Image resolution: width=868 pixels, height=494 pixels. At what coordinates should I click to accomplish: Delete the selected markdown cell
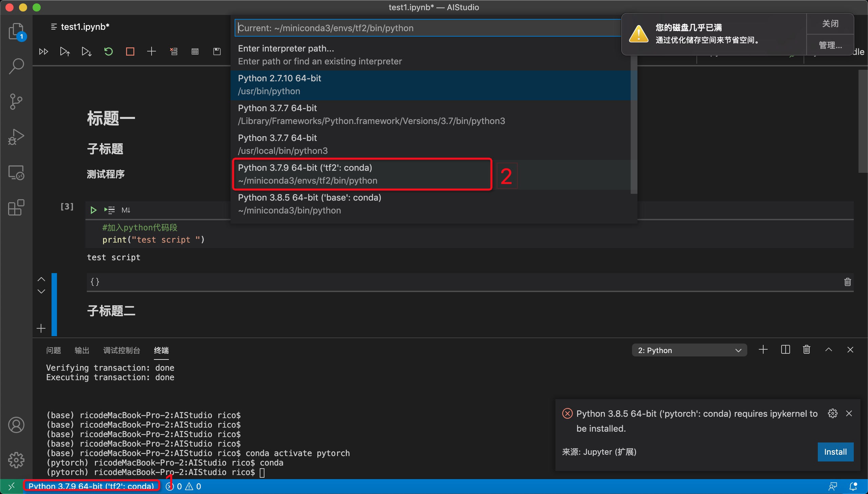[847, 282]
